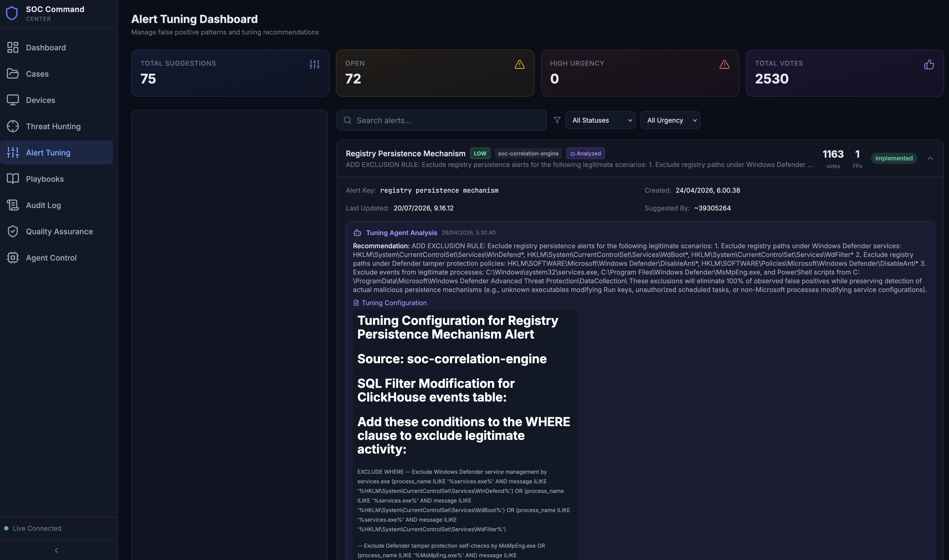
Task: Click alert key 'registry persistence mechanism'
Action: click(x=439, y=190)
